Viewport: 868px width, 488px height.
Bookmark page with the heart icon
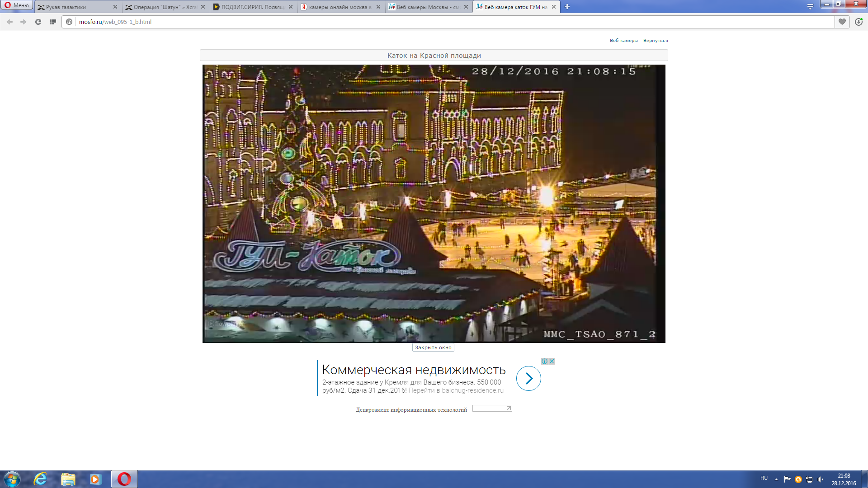842,22
